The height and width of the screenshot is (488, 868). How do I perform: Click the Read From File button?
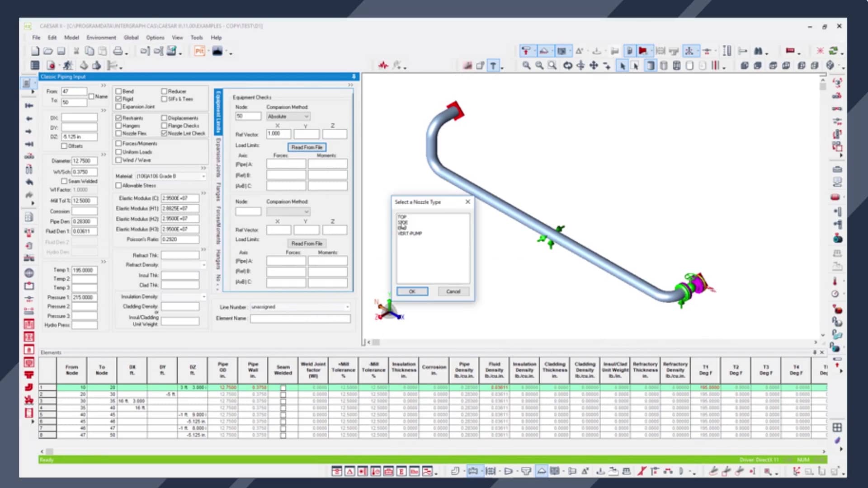[x=307, y=147]
